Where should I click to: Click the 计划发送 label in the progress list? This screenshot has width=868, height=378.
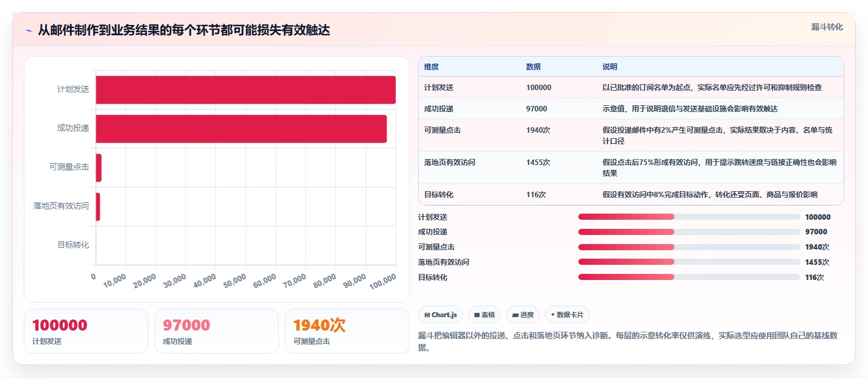(x=433, y=217)
